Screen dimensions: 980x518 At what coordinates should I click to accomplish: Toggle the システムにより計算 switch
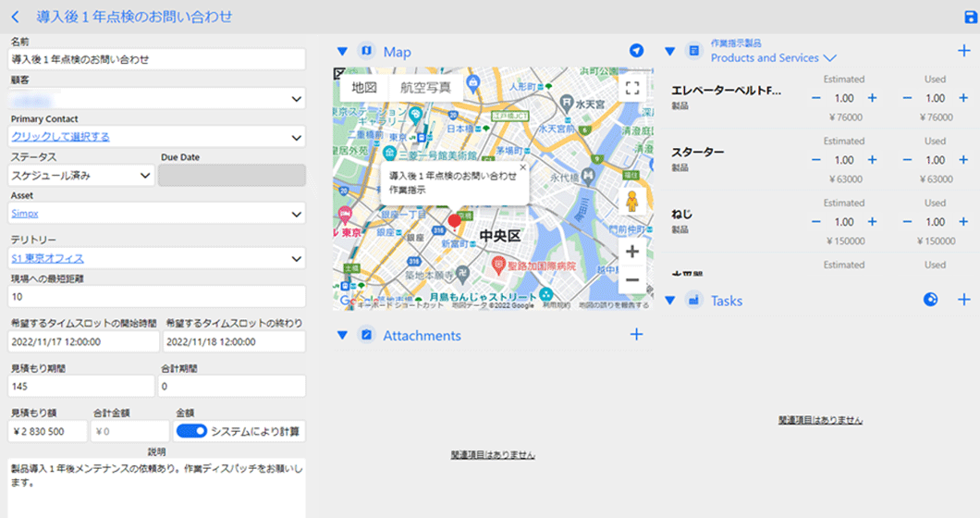pyautogui.click(x=190, y=431)
